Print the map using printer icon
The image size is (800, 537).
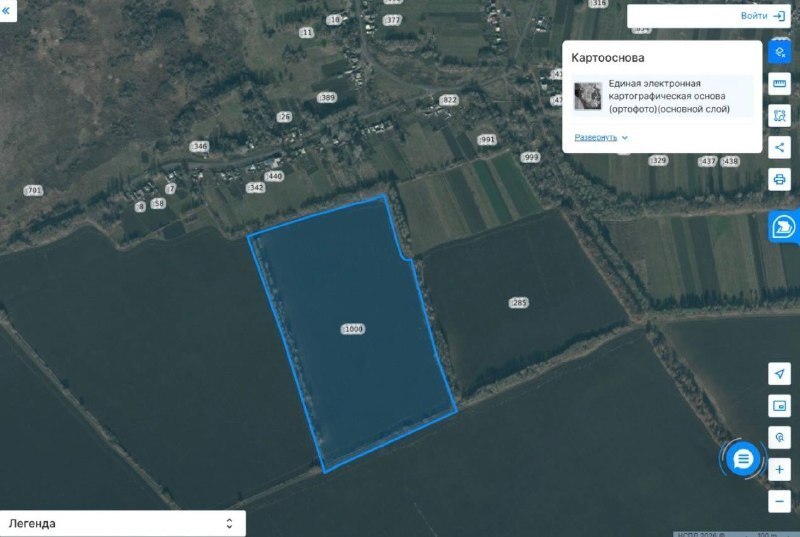[779, 180]
